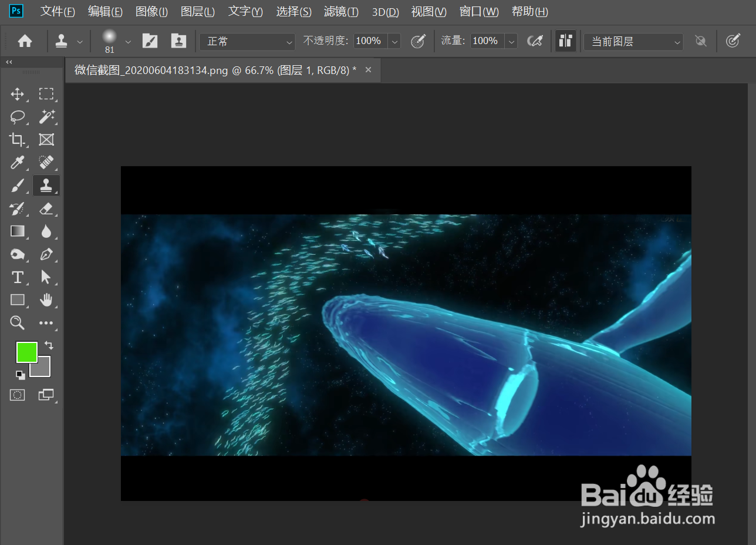Select the Gradient tool

click(x=18, y=231)
